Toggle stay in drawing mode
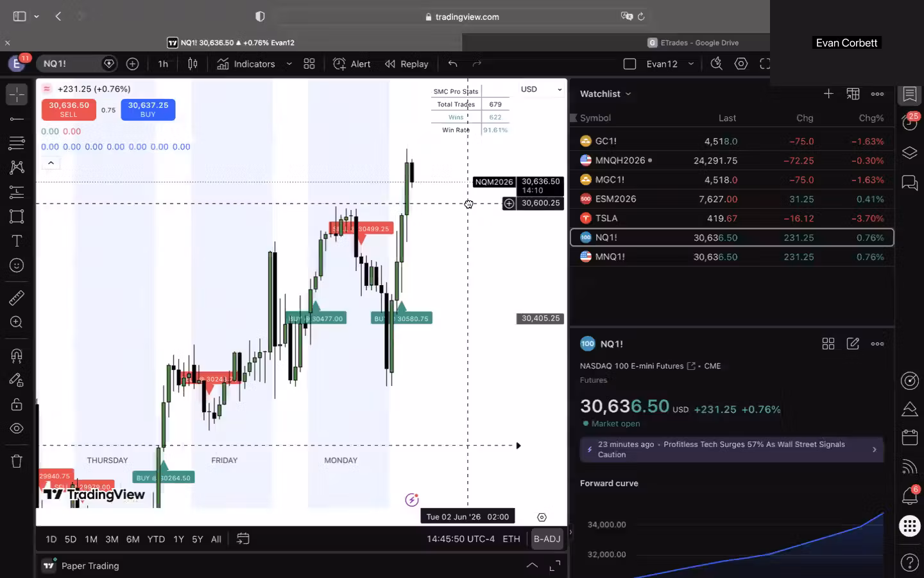Viewport: 924px width, 578px height. point(17,380)
